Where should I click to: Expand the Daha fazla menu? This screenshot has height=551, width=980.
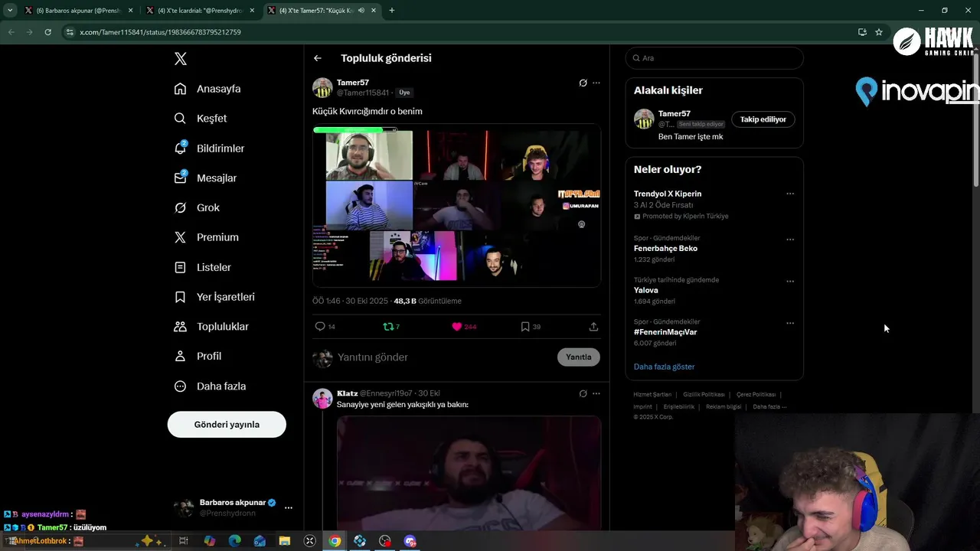210,386
